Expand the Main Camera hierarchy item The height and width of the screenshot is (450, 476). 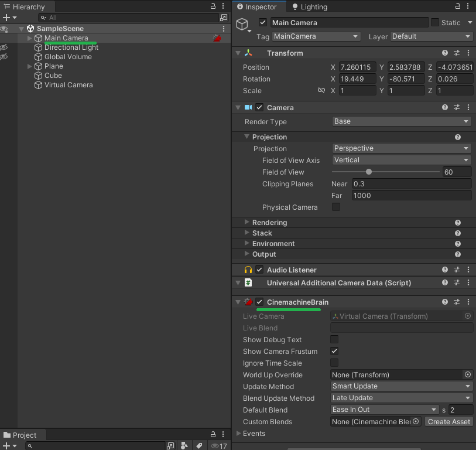click(x=29, y=38)
